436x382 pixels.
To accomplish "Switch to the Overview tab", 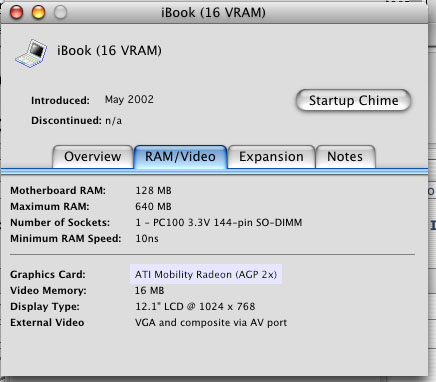I will 93,157.
